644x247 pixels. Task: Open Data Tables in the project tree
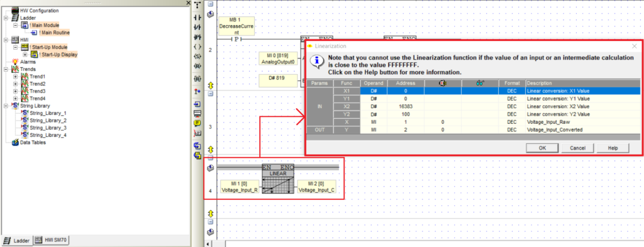coord(33,143)
